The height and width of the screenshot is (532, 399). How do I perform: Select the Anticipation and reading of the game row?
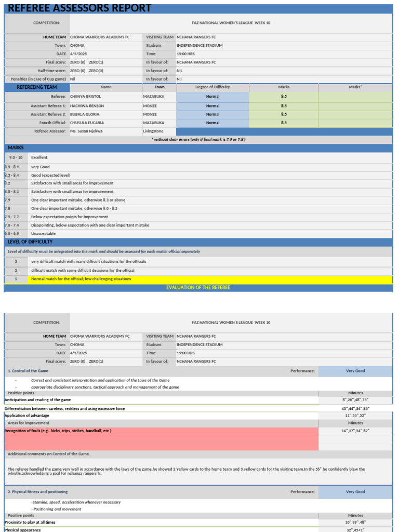coord(162,400)
